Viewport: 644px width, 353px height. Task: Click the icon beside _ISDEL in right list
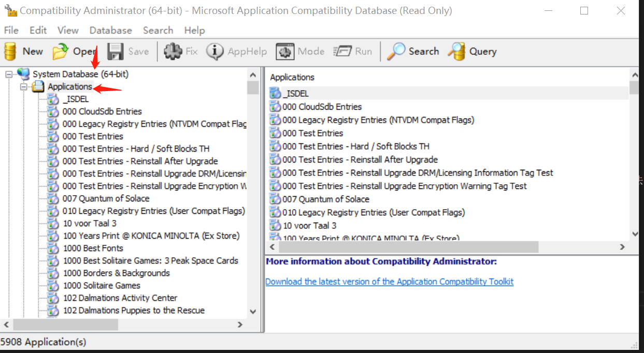[x=276, y=94]
